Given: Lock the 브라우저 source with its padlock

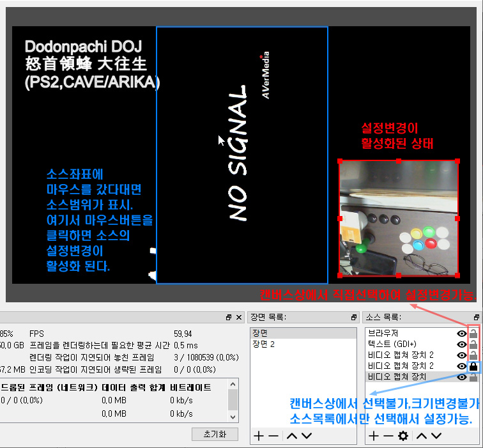Looking at the screenshot, I should (x=473, y=334).
